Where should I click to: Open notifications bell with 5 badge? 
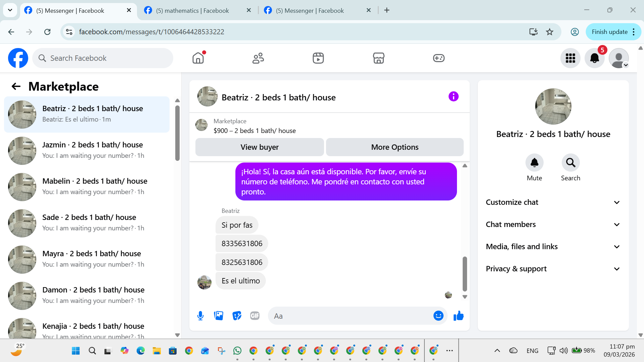click(x=595, y=58)
